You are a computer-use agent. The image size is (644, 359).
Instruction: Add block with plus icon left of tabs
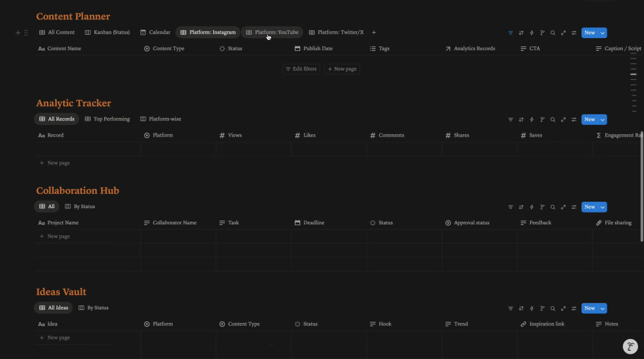tap(17, 32)
